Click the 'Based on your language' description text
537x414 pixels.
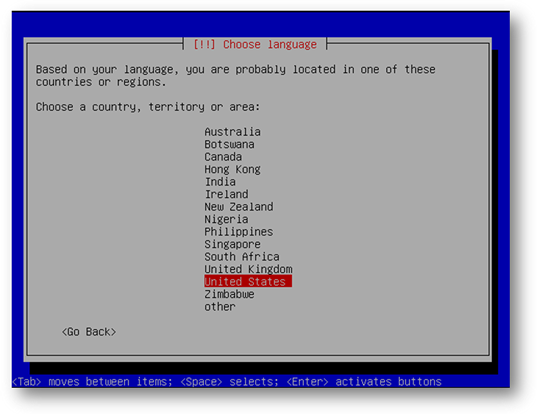236,76
